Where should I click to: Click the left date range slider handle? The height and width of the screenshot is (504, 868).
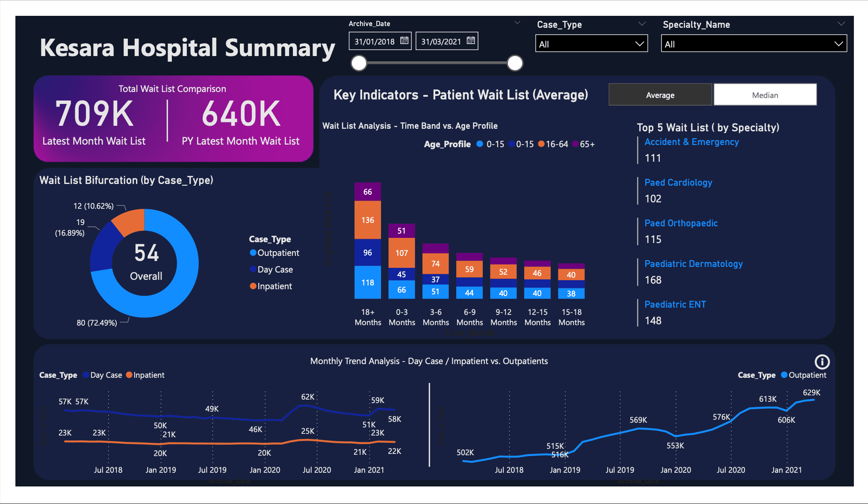point(359,63)
